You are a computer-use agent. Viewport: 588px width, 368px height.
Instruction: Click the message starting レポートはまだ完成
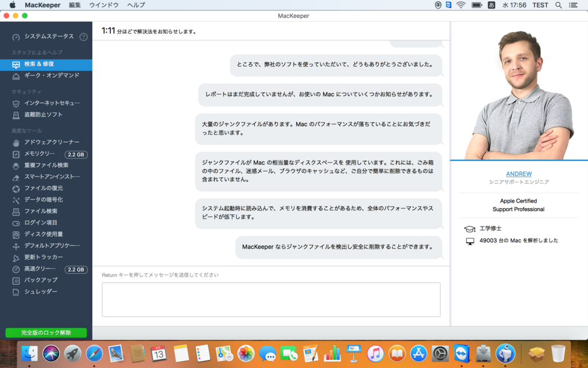pyautogui.click(x=320, y=94)
